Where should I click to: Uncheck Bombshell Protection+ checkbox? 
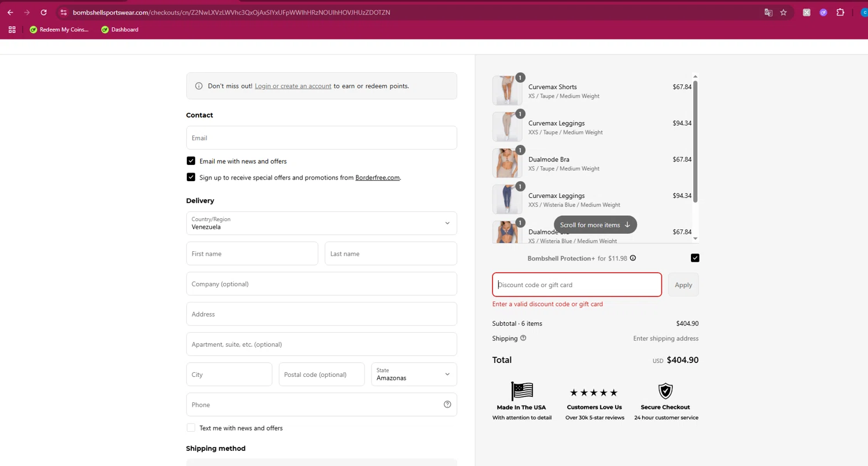(695, 258)
